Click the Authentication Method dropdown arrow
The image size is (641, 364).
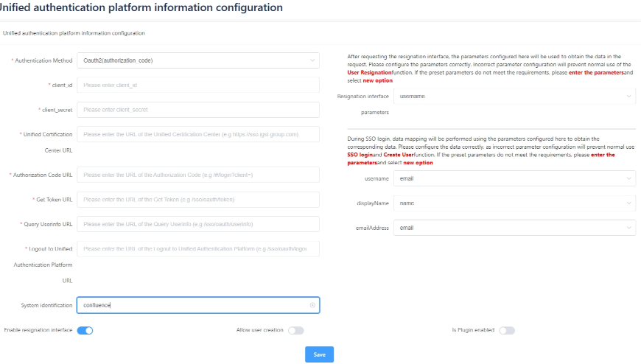(312, 60)
